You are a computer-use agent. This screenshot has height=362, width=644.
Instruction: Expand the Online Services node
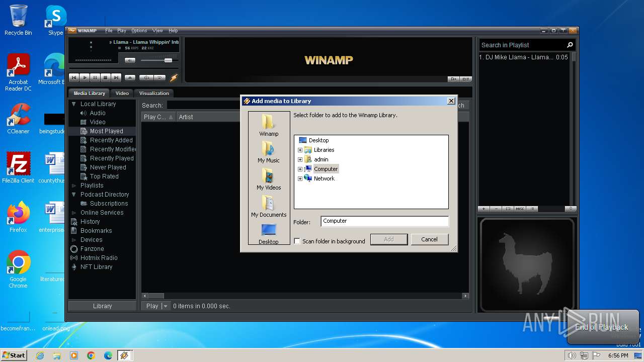[x=74, y=213]
